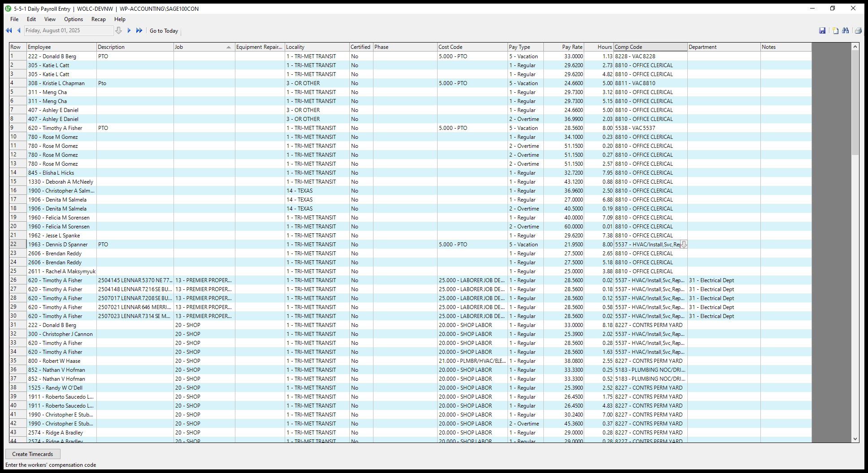Click inside the date input field
868x473 pixels.
point(67,30)
